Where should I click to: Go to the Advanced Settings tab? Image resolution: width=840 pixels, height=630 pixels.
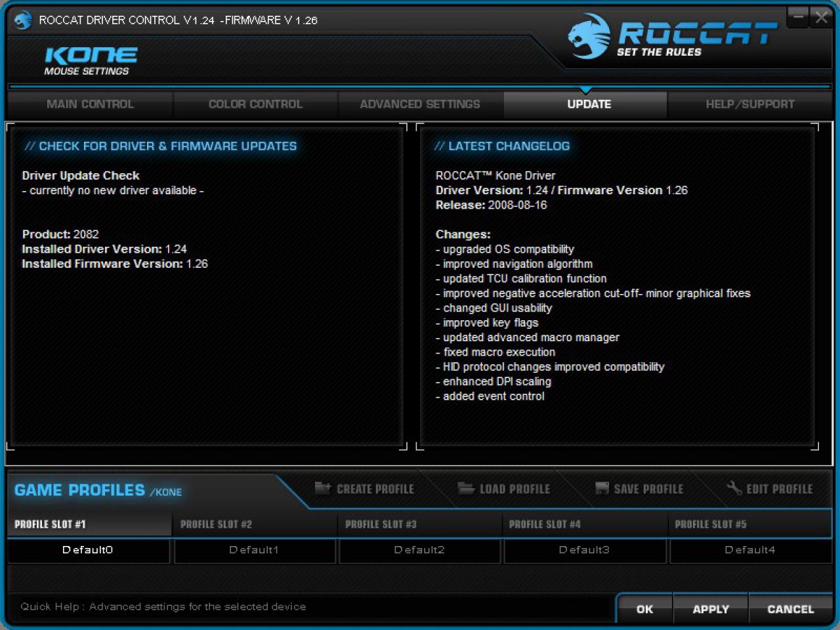(x=420, y=104)
